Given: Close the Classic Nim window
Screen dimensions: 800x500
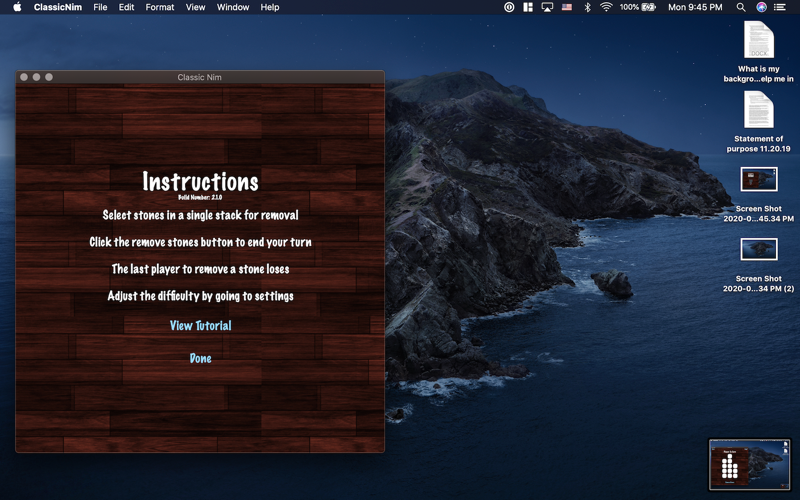Looking at the screenshot, I should tap(24, 77).
